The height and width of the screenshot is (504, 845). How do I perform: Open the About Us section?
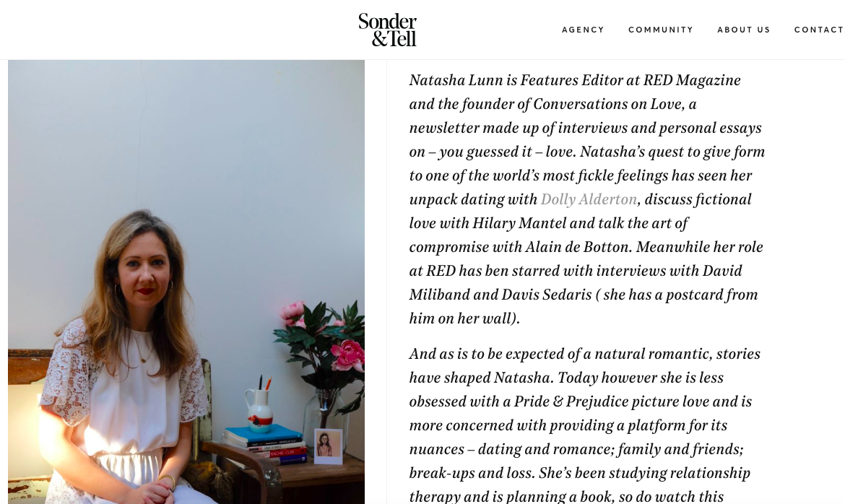744,30
